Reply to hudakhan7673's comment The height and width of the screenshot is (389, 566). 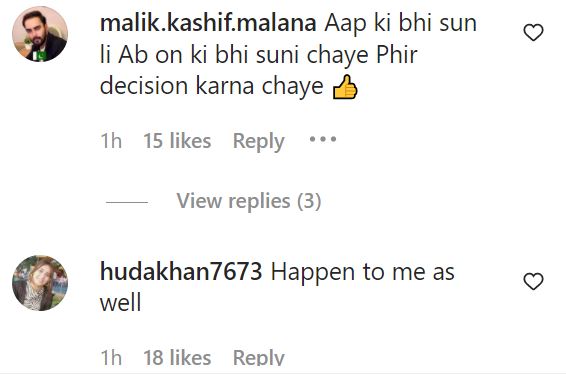coord(259,357)
